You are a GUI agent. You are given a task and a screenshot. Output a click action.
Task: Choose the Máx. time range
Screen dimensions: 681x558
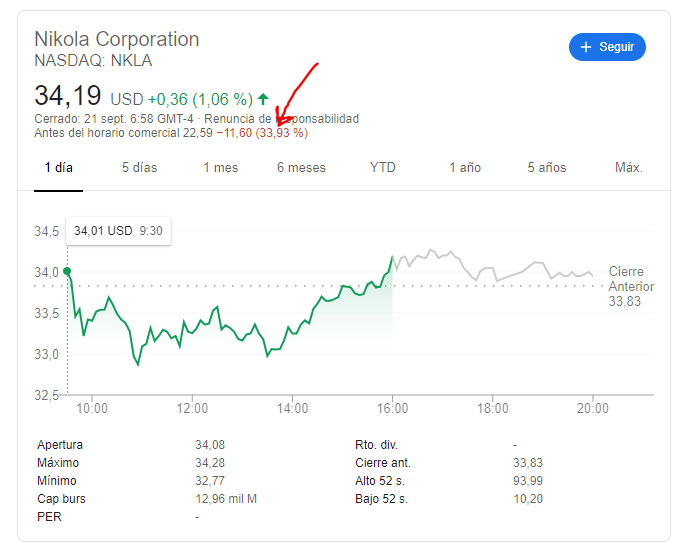[628, 168]
